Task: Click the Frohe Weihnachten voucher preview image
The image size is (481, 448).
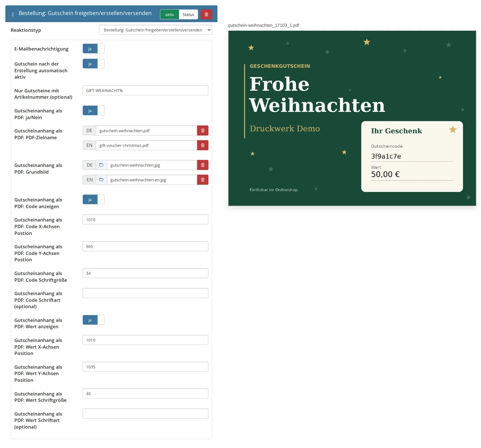Action: click(352, 118)
